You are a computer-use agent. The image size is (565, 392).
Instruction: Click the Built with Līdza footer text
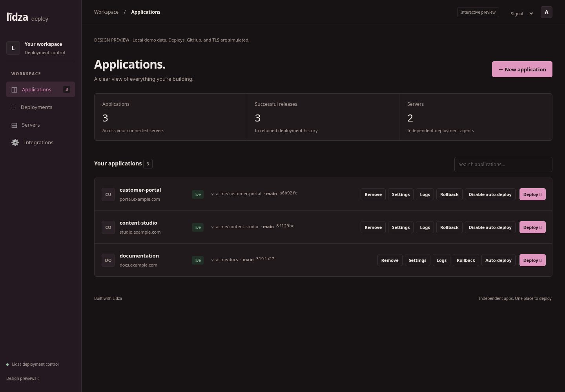(x=108, y=298)
